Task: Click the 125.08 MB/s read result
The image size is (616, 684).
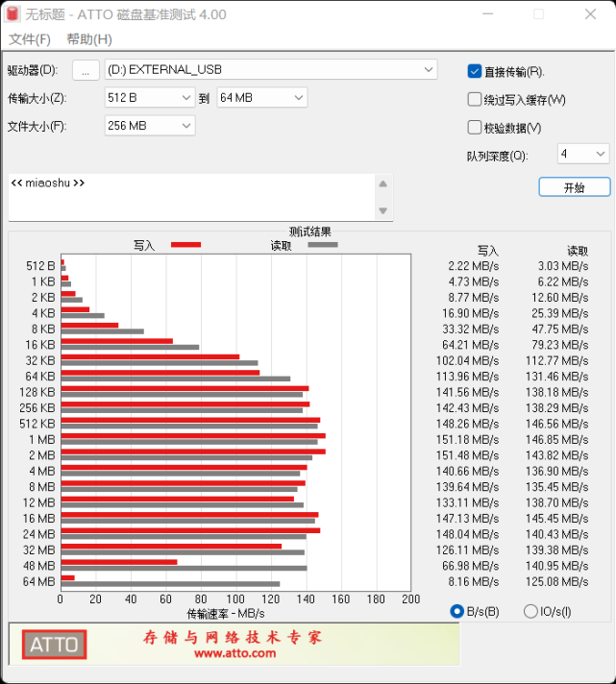Action: point(557,582)
